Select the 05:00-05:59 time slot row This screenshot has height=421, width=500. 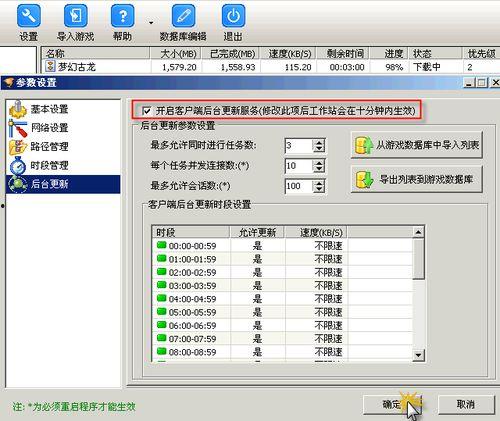click(x=282, y=312)
